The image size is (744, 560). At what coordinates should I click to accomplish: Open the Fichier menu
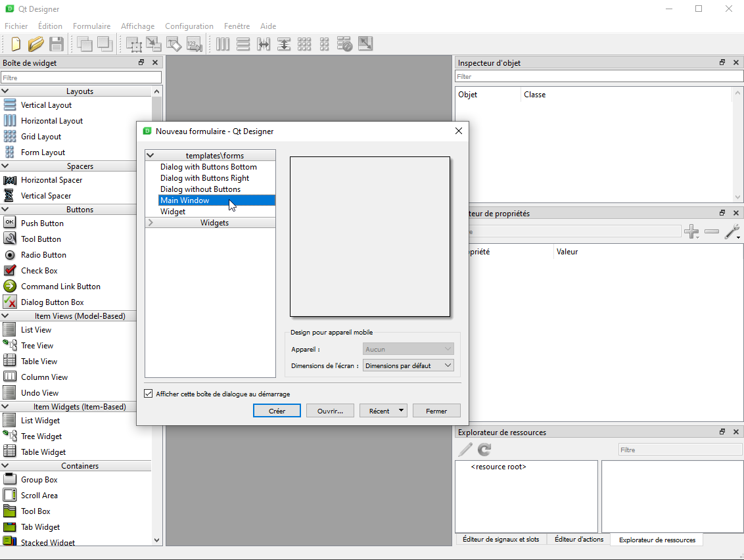tap(16, 26)
